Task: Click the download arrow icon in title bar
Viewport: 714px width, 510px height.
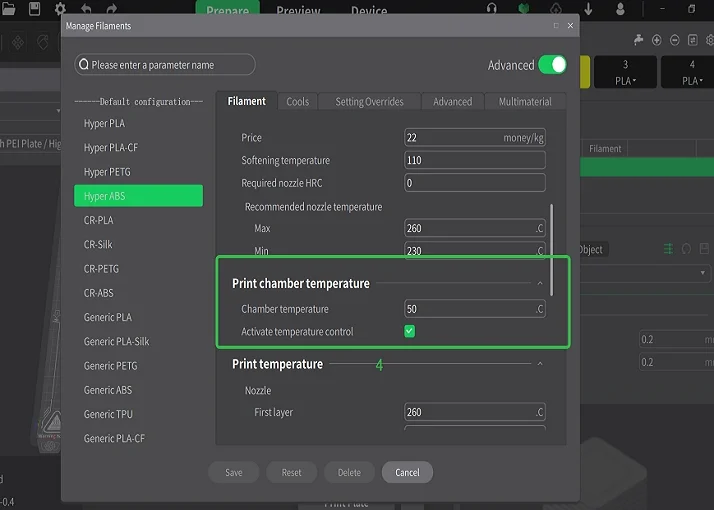Action: point(588,9)
